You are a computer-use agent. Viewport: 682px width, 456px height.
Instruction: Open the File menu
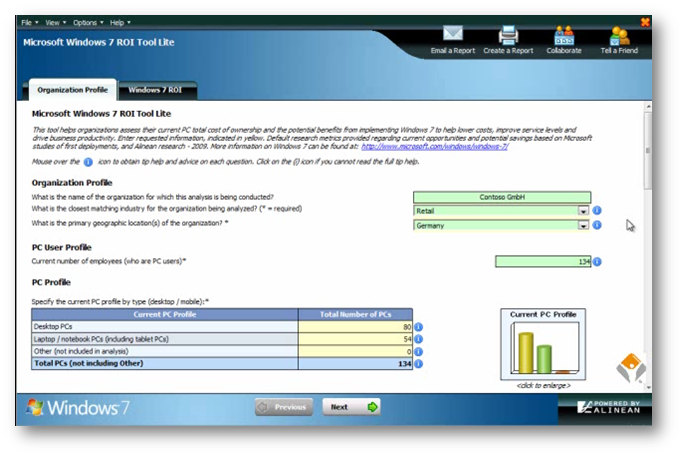point(30,23)
